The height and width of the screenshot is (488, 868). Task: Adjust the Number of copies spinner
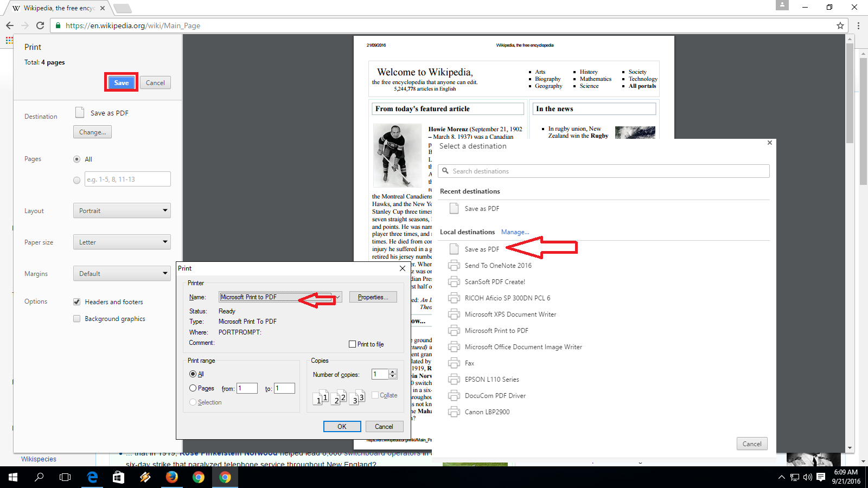click(x=393, y=374)
